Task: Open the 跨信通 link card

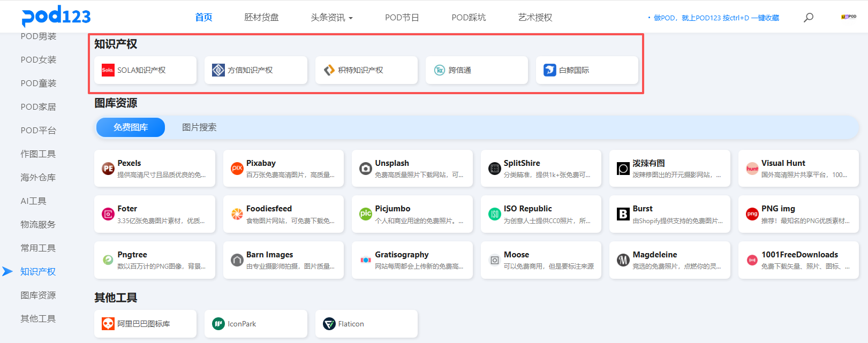Action: point(476,70)
